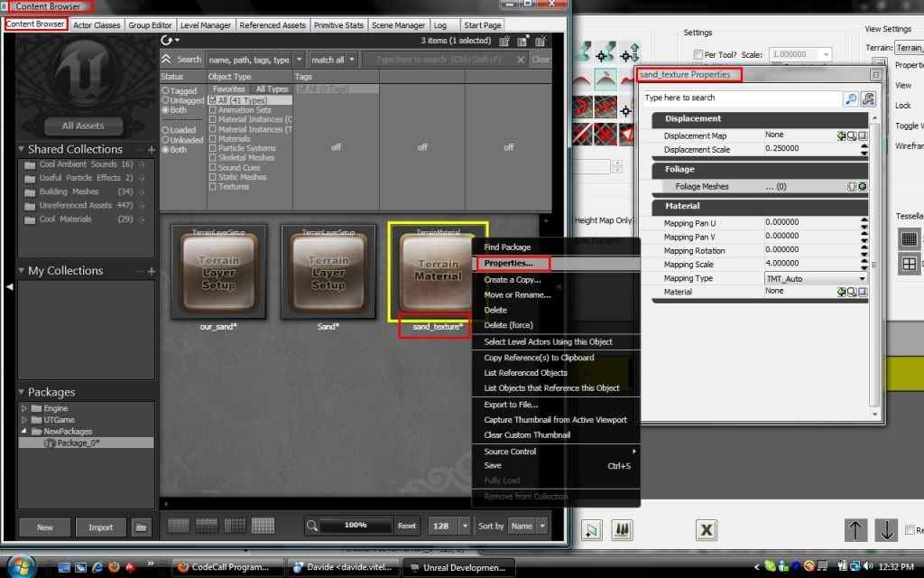The height and width of the screenshot is (578, 924).
Task: Expand the Engine package tree node
Action: tap(24, 408)
